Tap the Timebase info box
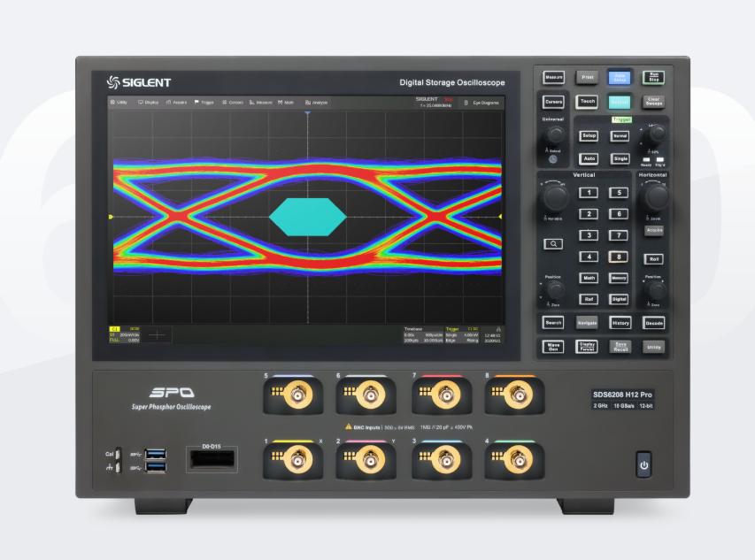The image size is (755, 560). [423, 334]
